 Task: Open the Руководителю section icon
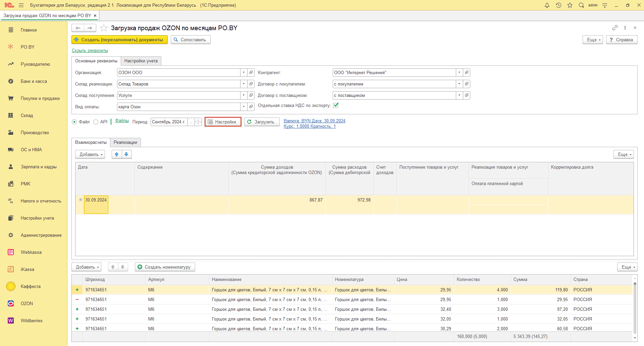coord(11,64)
